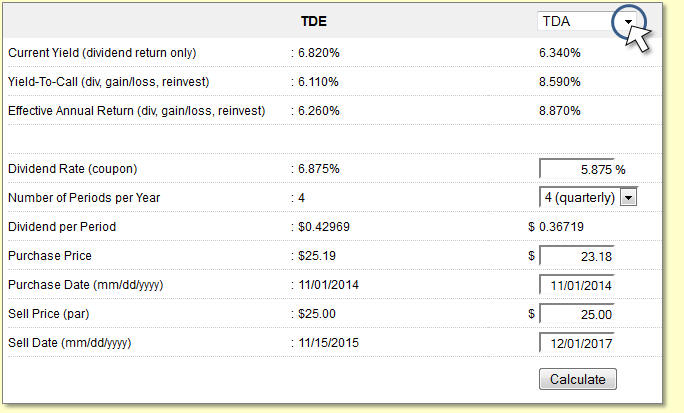Click the Purchase Price 23.18 input
The image size is (684, 413).
point(577,256)
